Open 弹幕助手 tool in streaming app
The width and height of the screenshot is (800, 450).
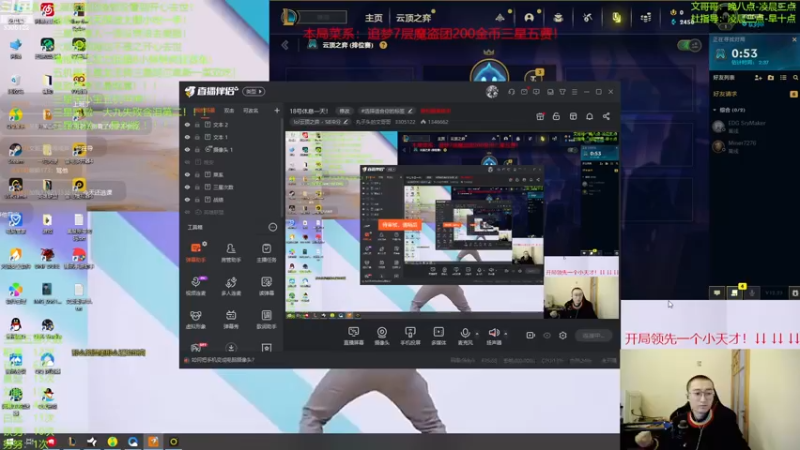[x=195, y=253]
